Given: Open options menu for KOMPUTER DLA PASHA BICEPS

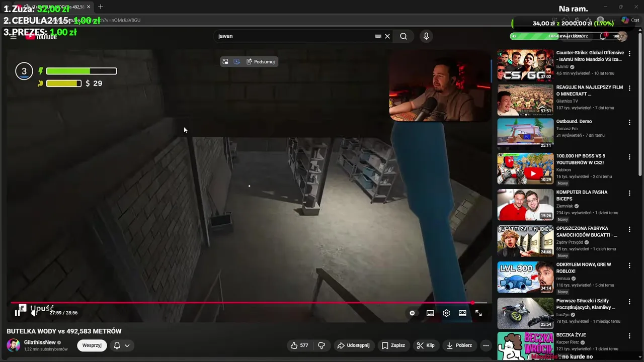Looking at the screenshot, I should point(629,193).
